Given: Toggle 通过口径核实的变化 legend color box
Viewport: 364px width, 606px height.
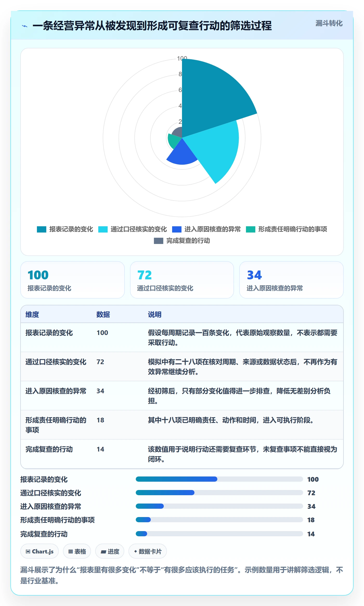Looking at the screenshot, I should tap(103, 229).
